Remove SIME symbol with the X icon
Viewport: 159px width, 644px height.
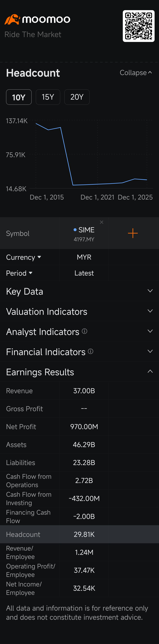pos(101,222)
